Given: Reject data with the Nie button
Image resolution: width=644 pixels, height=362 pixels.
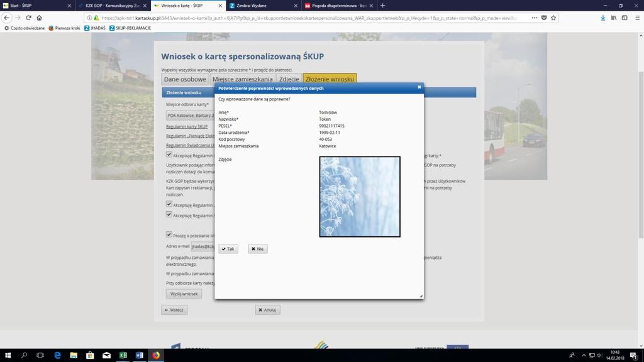Looking at the screenshot, I should tap(257, 249).
